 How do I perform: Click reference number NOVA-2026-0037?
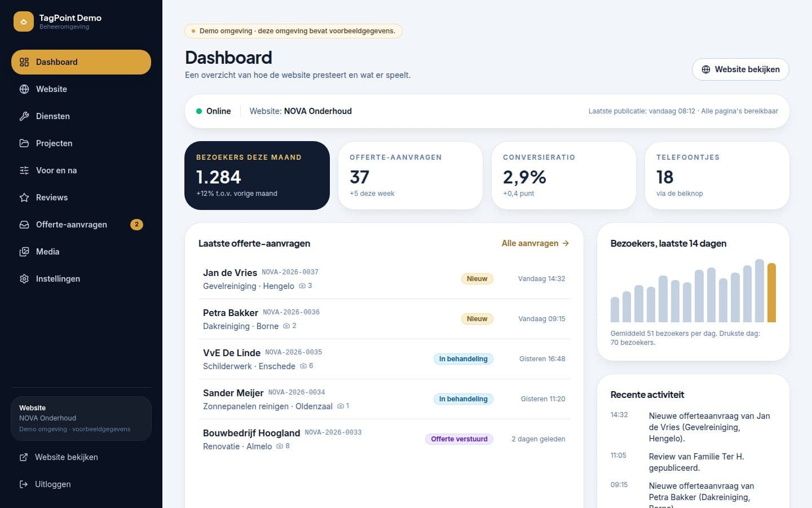tap(290, 272)
